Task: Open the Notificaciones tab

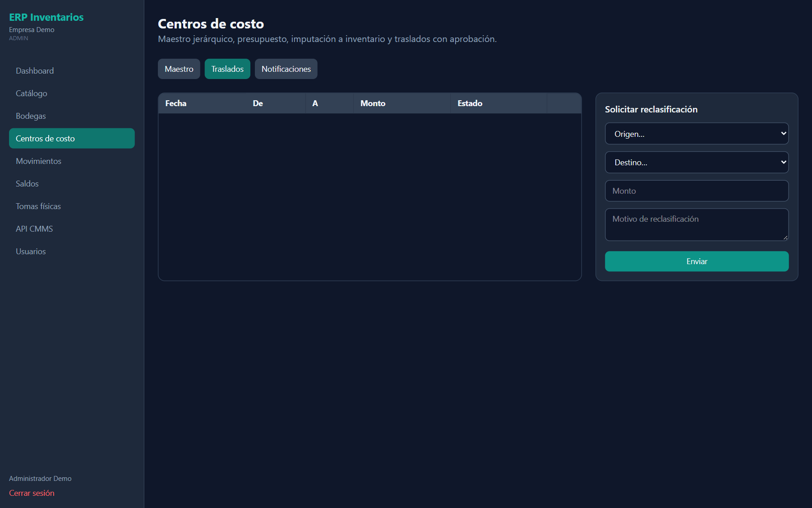Action: point(286,69)
